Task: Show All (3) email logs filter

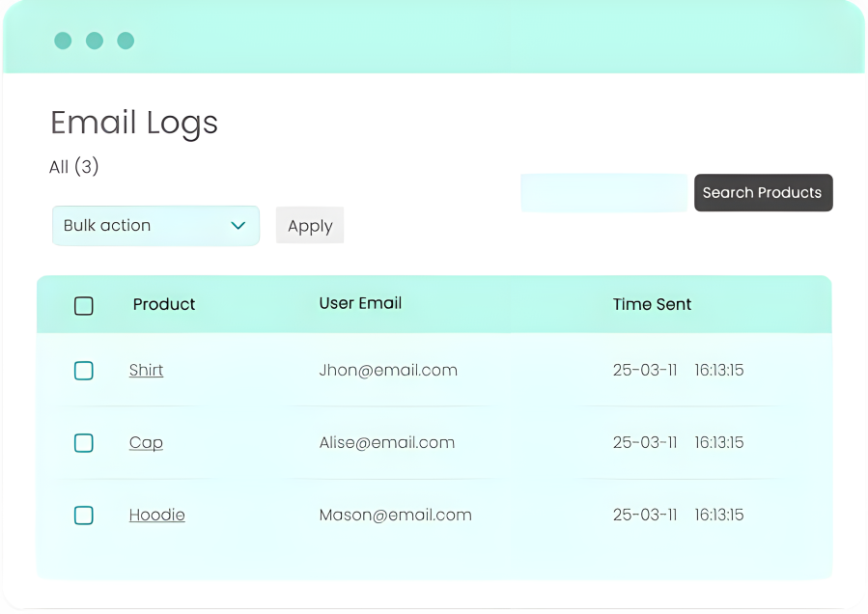Action: (x=74, y=167)
